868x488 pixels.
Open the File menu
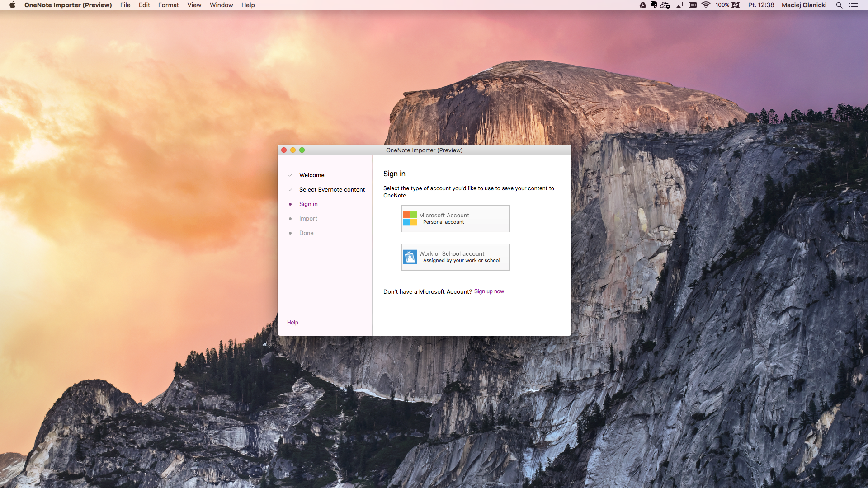pyautogui.click(x=125, y=5)
